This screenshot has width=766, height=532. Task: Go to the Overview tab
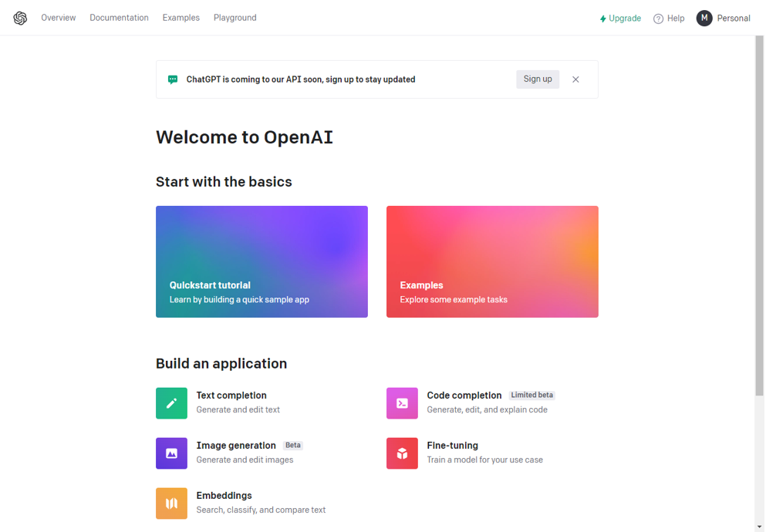coord(58,18)
